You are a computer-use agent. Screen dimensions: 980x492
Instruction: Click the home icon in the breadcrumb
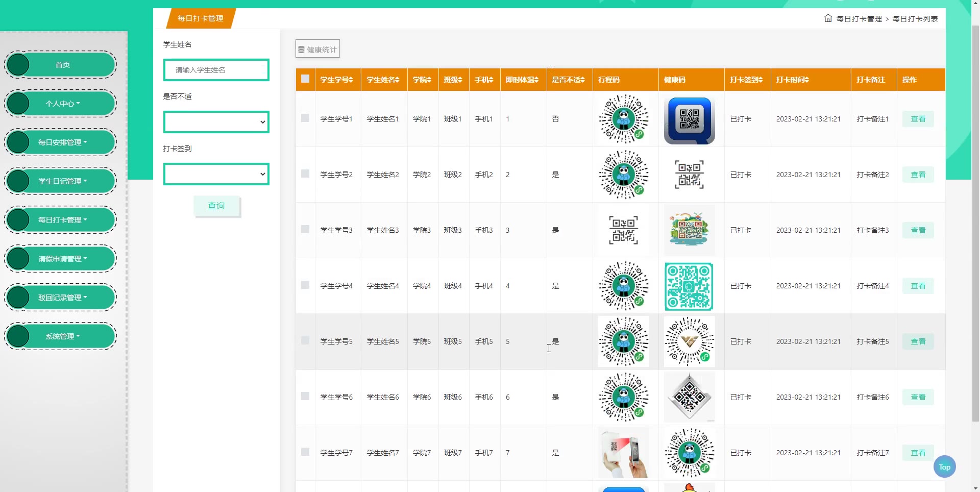(828, 18)
